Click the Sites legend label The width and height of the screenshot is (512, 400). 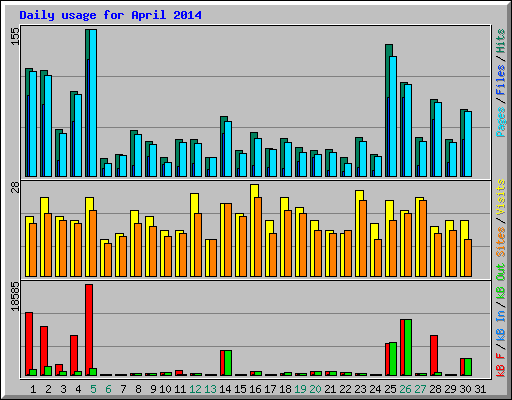click(501, 242)
